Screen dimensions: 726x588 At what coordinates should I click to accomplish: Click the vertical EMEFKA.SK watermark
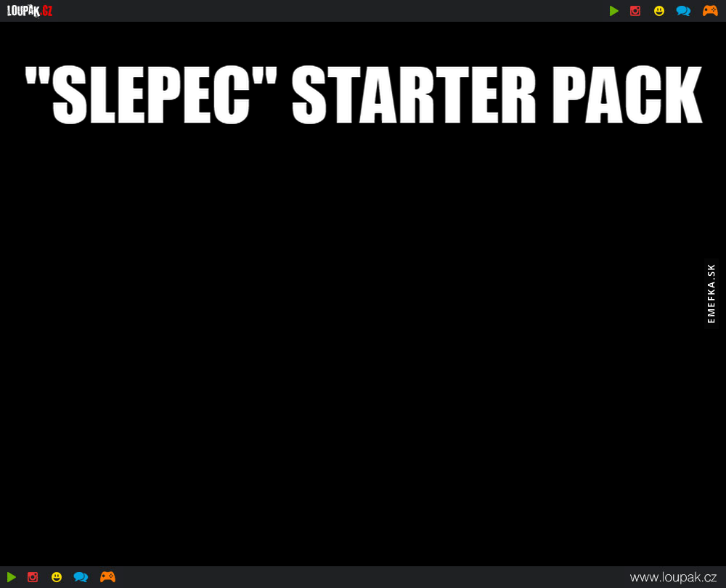[x=711, y=293]
